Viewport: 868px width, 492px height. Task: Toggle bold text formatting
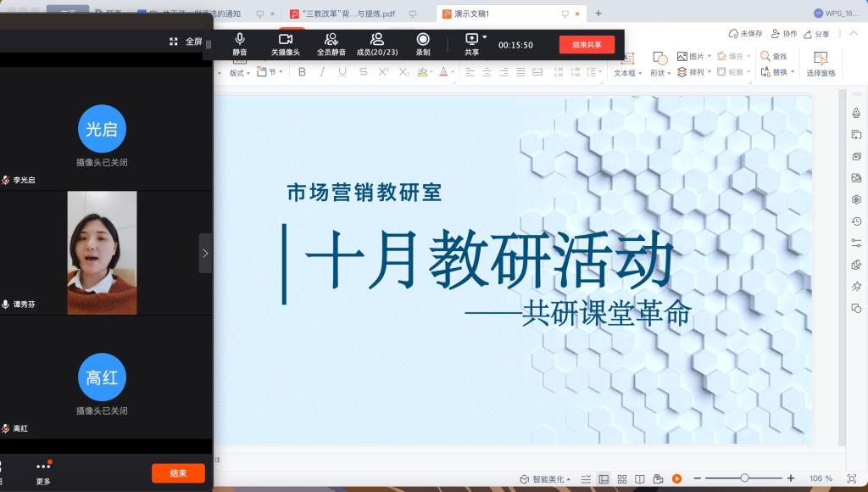click(302, 72)
